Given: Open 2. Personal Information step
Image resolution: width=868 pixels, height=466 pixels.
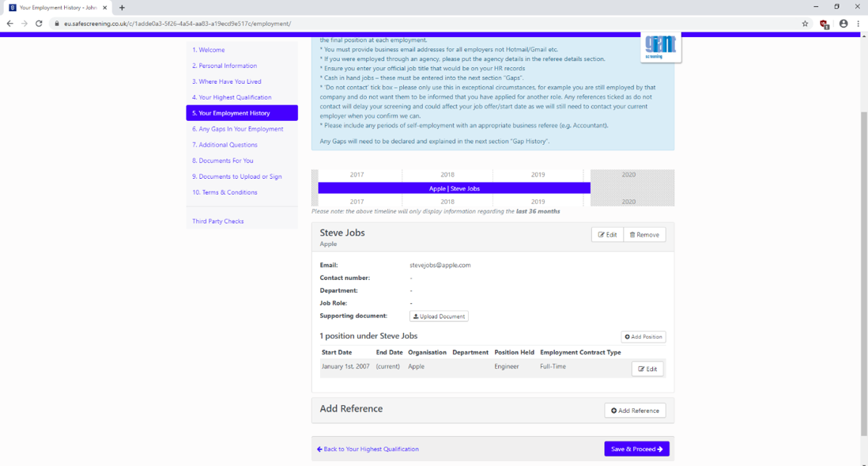Looking at the screenshot, I should 225,66.
